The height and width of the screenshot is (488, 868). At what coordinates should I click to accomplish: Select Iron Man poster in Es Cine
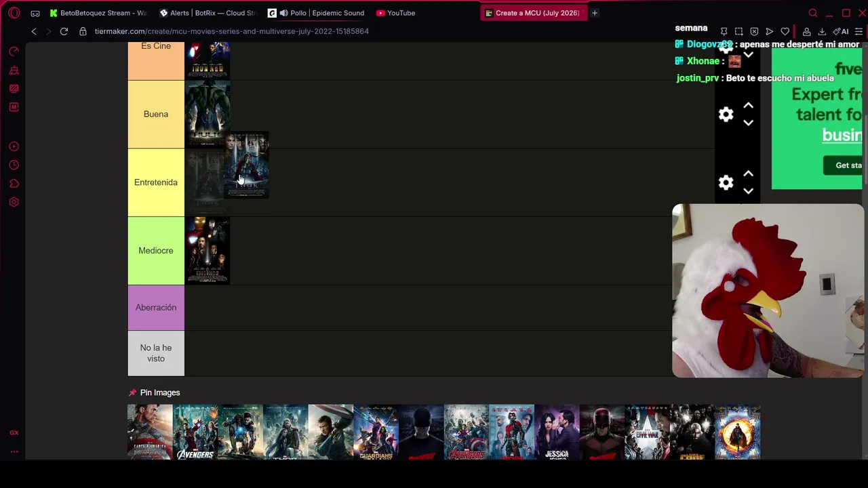point(208,61)
